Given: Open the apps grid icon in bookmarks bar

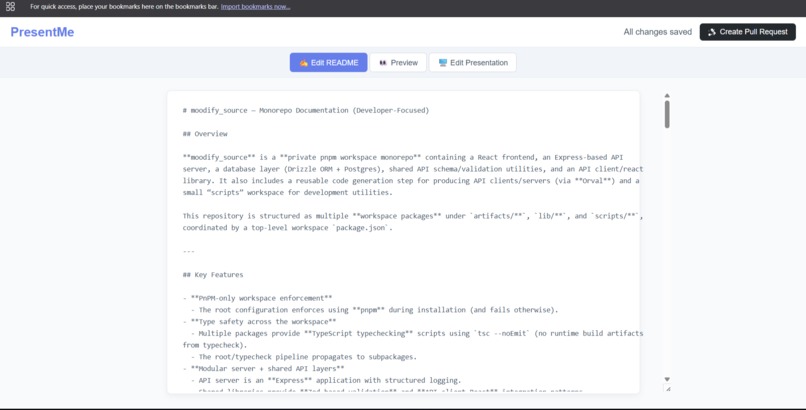Looking at the screenshot, I should pyautogui.click(x=10, y=7).
